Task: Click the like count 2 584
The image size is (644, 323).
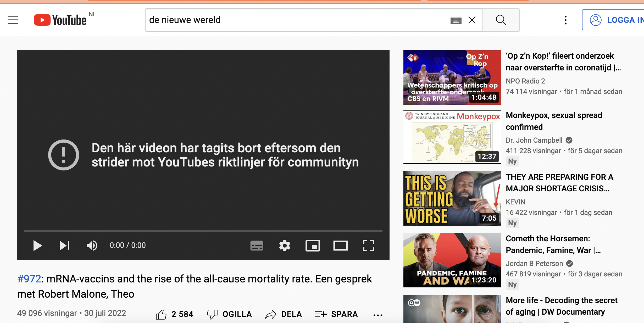Action: (x=182, y=314)
